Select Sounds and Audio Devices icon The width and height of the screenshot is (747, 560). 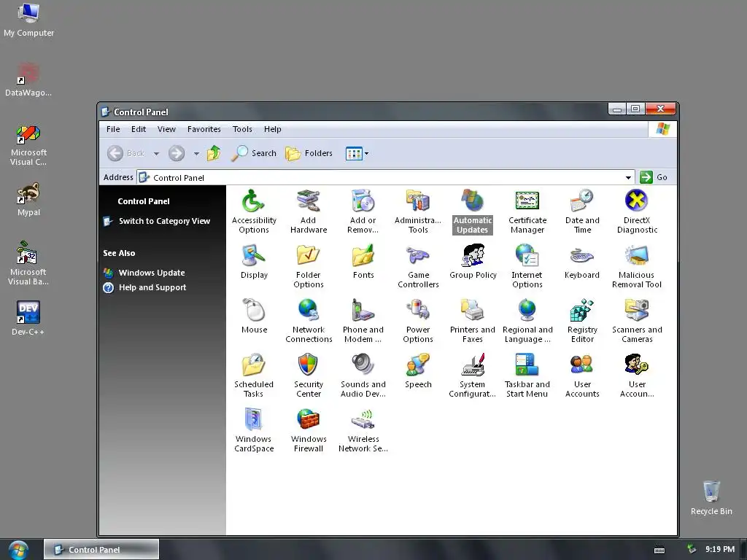point(363,376)
